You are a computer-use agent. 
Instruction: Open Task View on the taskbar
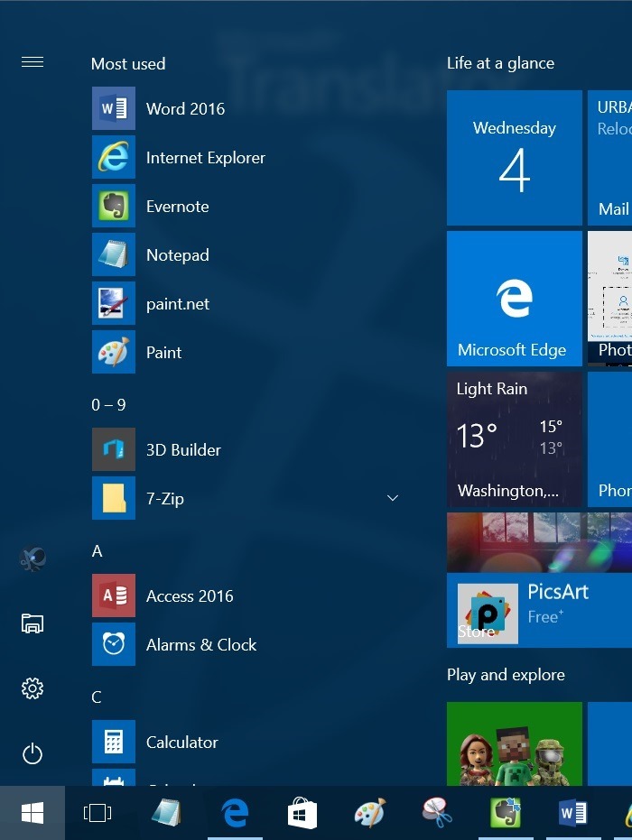[x=98, y=813]
